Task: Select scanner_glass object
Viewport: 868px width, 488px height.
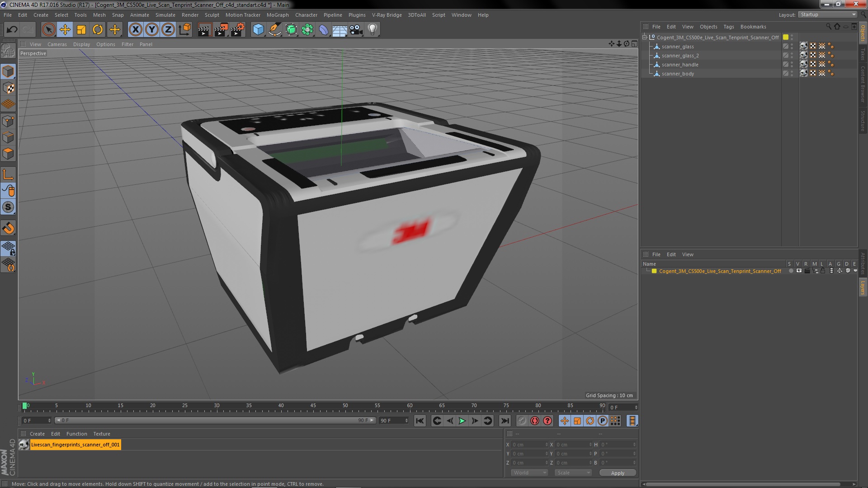Action: point(677,47)
